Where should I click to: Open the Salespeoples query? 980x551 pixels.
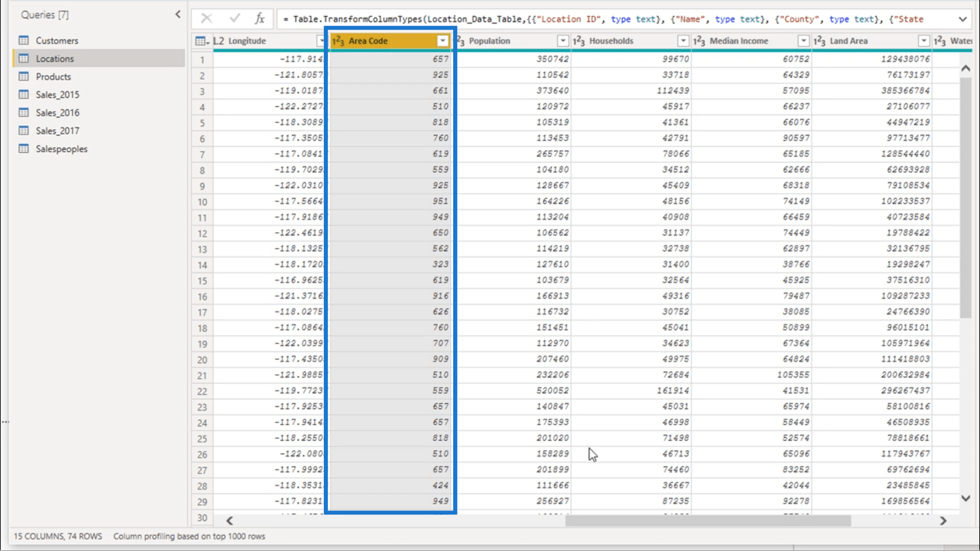click(x=61, y=149)
